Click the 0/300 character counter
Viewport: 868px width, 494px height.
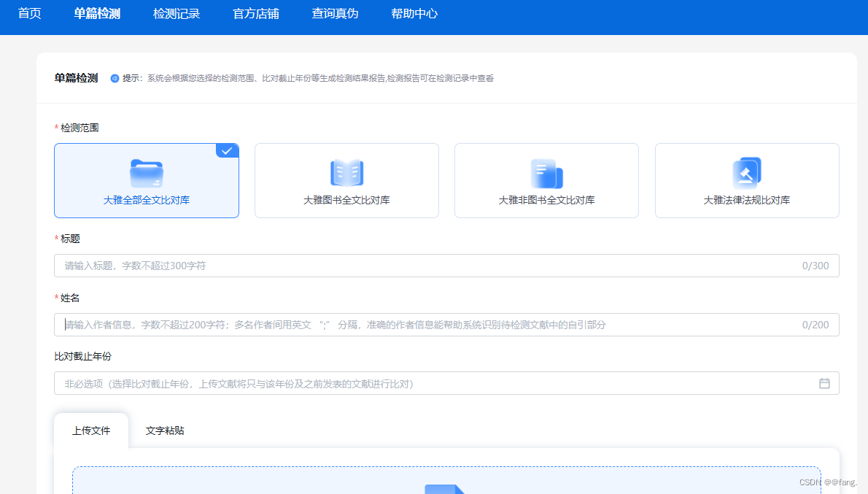815,266
